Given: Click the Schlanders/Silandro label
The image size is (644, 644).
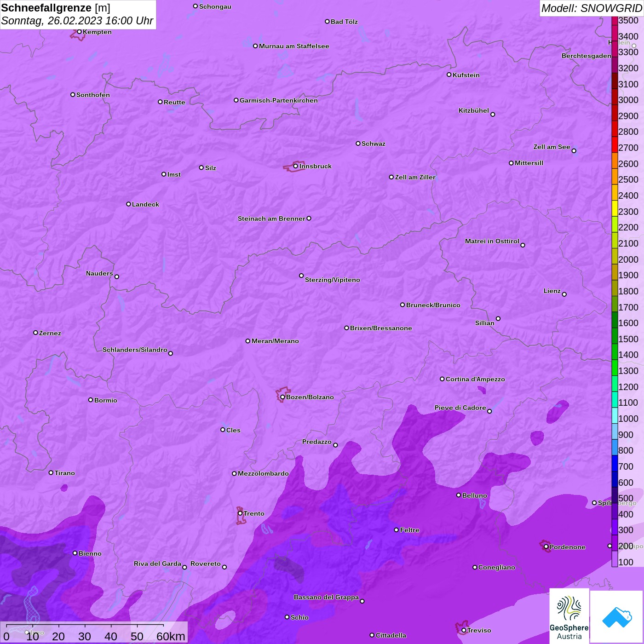Looking at the screenshot, I should click(x=135, y=350).
